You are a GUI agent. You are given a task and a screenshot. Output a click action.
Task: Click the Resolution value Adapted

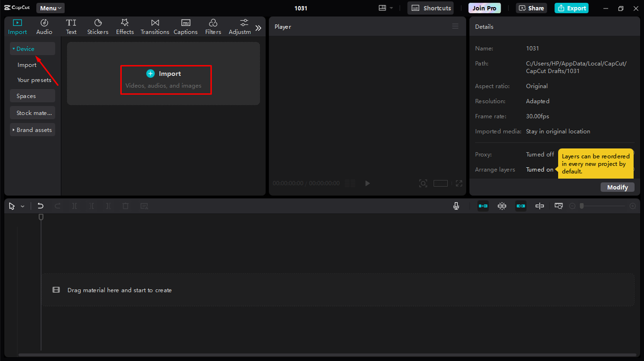(x=537, y=101)
